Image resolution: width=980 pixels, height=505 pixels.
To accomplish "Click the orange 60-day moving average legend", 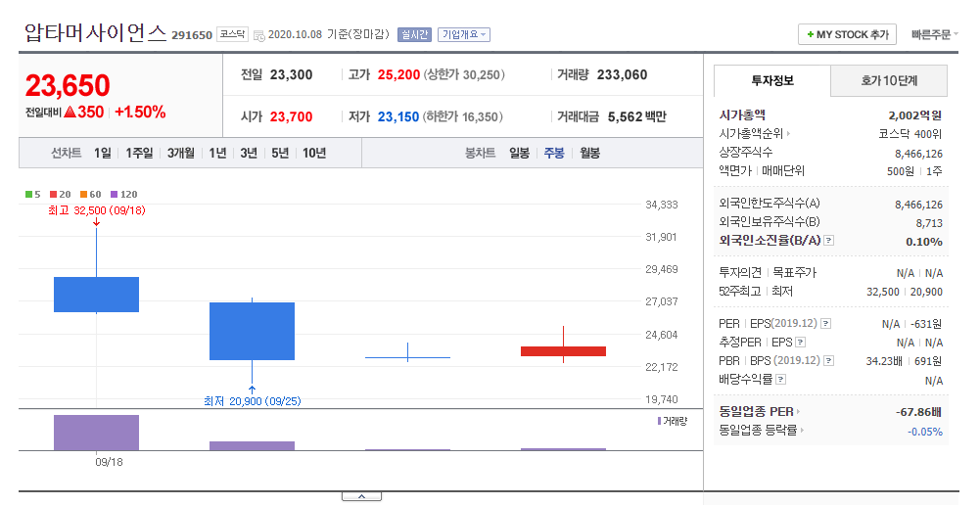I will pos(91,195).
